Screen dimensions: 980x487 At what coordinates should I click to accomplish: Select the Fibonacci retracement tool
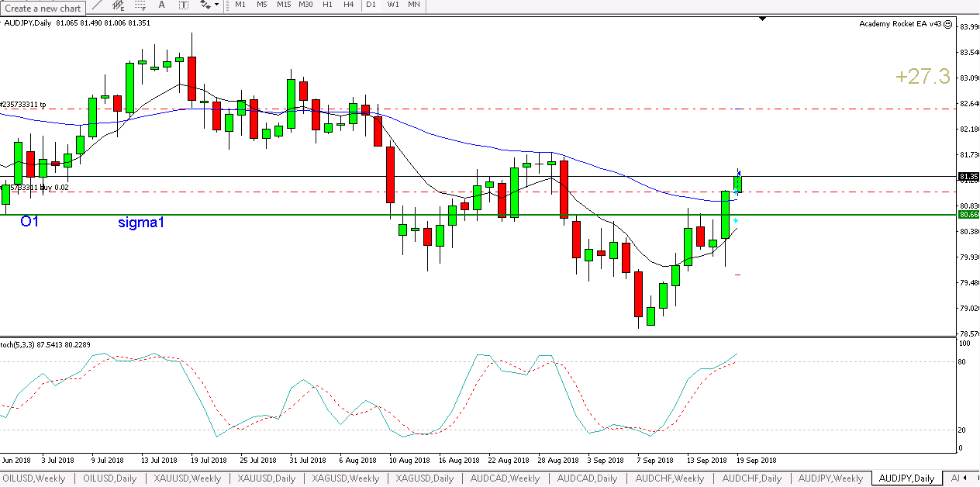click(x=140, y=5)
